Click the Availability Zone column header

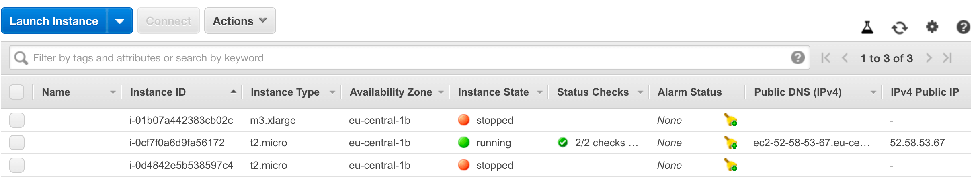click(391, 92)
